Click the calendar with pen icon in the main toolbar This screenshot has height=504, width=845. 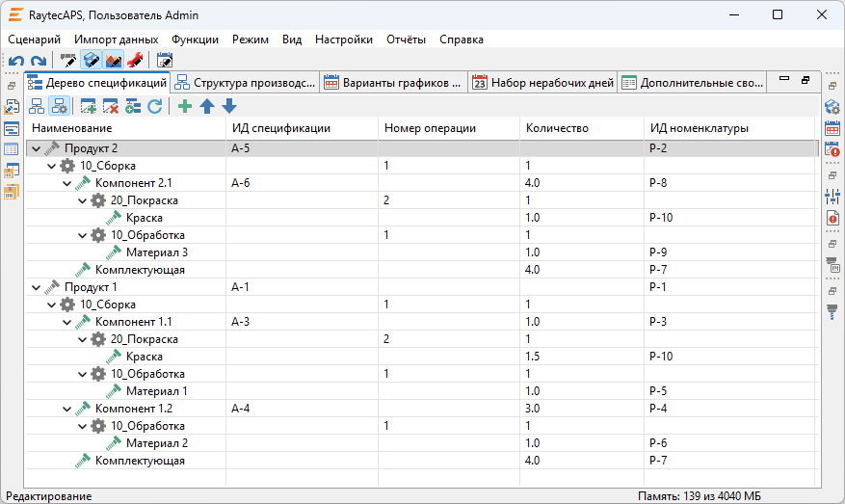tap(165, 61)
